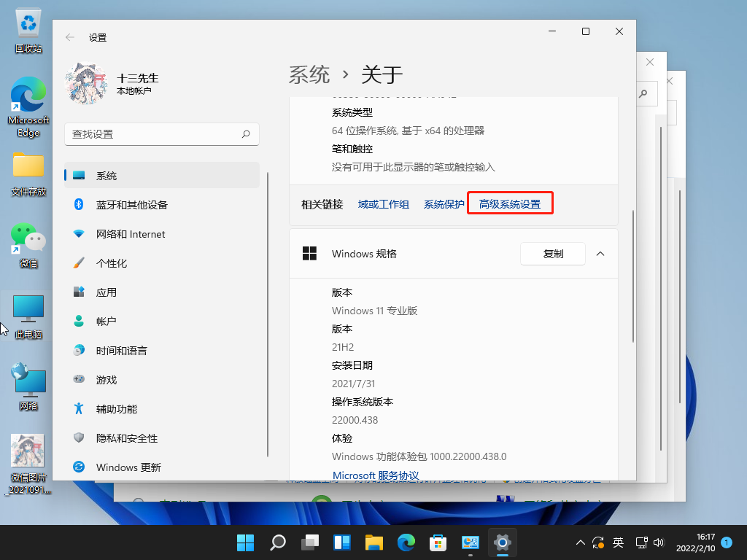Select 应用 in the settings sidebar
Image resolution: width=747 pixels, height=560 pixels.
click(x=106, y=292)
